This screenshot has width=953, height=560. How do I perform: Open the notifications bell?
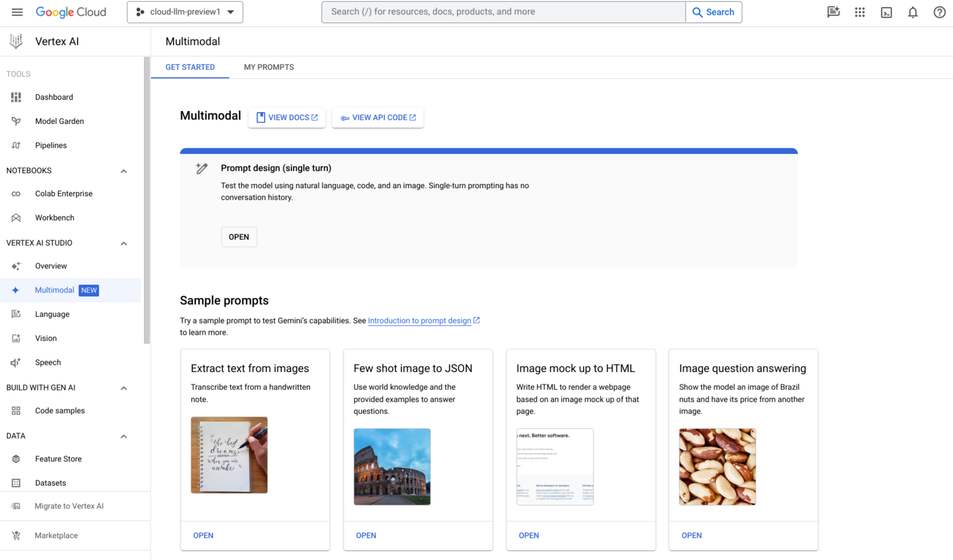click(912, 12)
